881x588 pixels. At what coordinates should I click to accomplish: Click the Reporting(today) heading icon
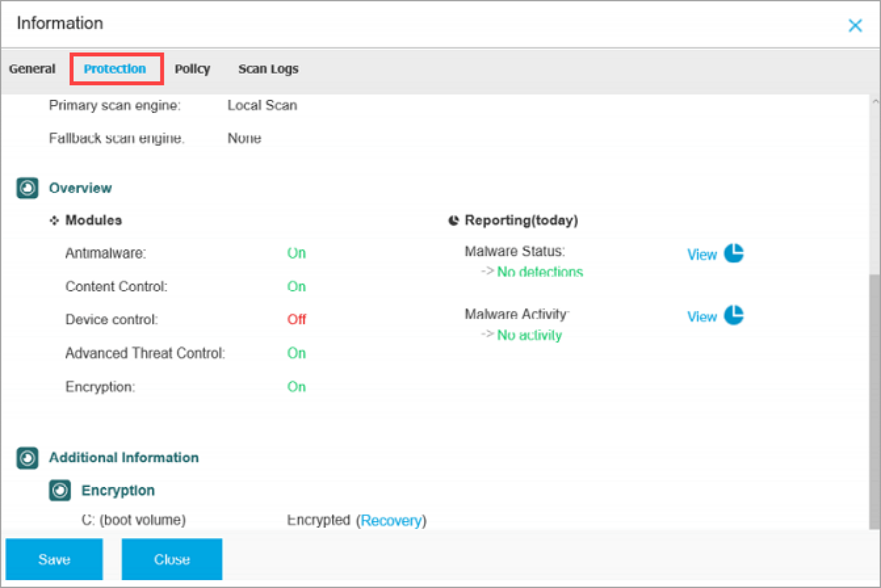[453, 221]
